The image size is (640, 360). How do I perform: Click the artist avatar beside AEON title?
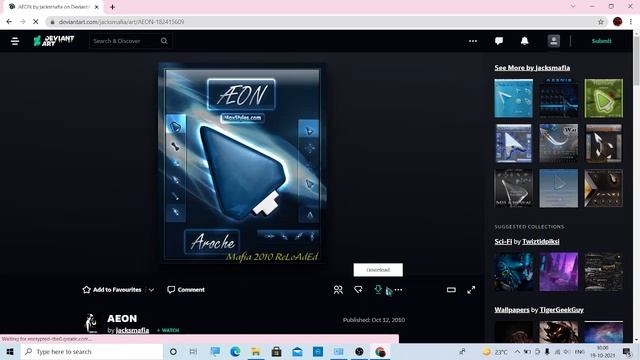coord(91,323)
